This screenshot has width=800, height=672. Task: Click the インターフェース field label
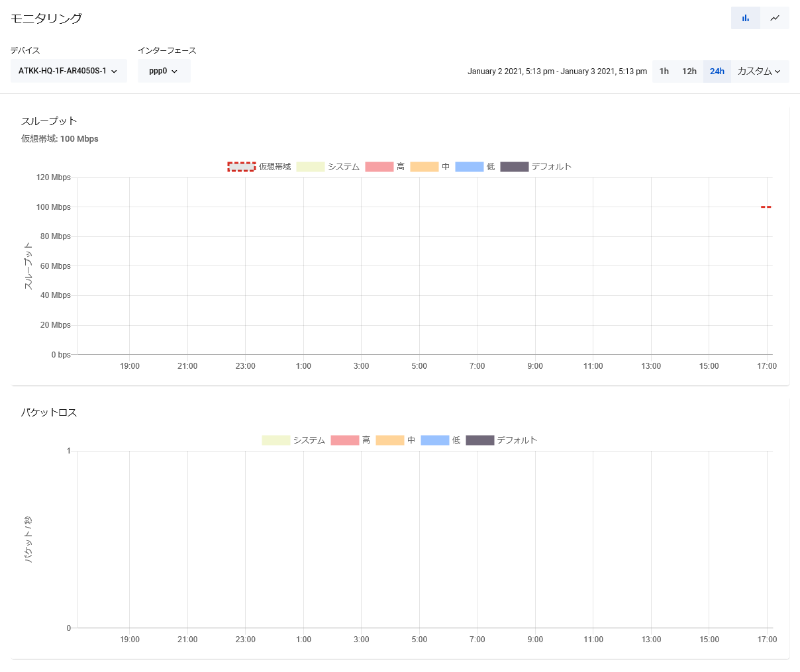[167, 50]
